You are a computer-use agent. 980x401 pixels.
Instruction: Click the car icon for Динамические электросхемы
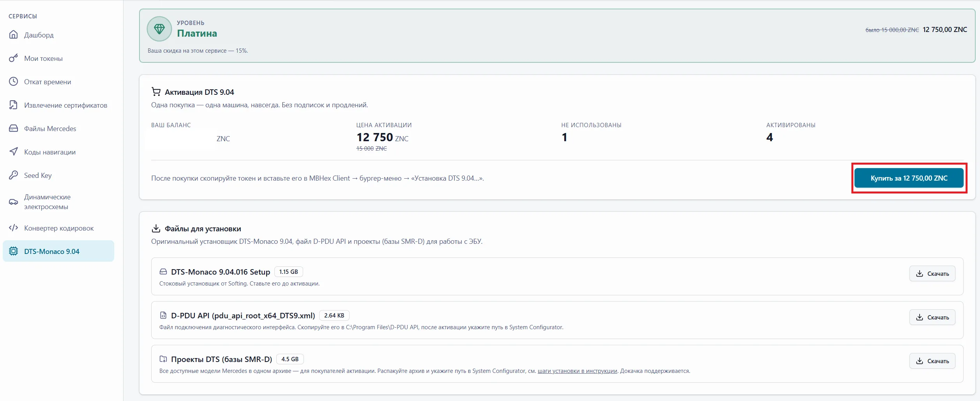pos(13,202)
